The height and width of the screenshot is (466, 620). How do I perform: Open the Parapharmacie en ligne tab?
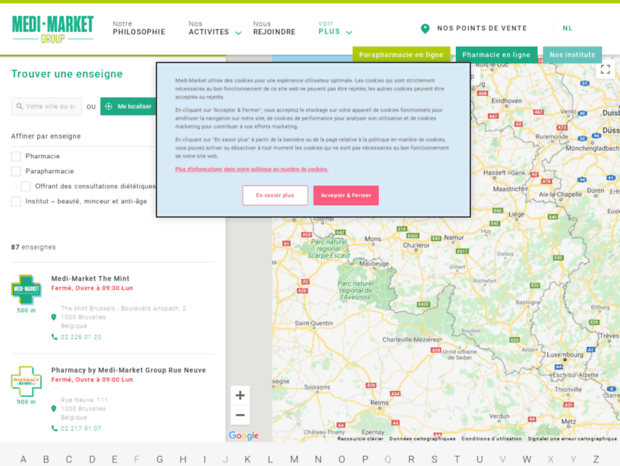pyautogui.click(x=401, y=55)
